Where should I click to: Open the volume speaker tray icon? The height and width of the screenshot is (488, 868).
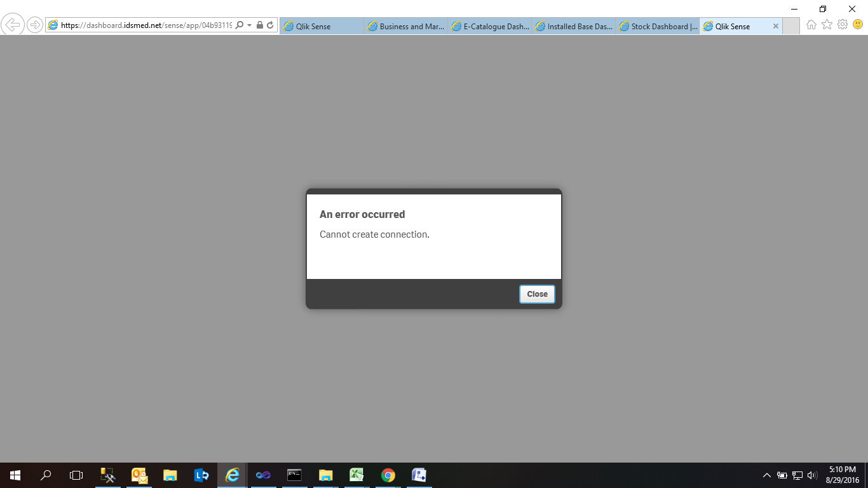(812, 475)
